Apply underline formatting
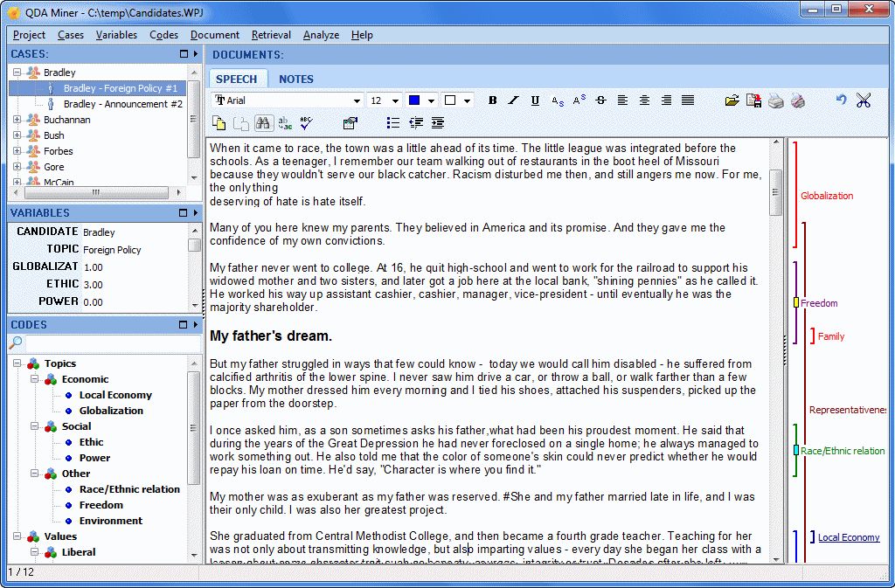 coord(534,100)
